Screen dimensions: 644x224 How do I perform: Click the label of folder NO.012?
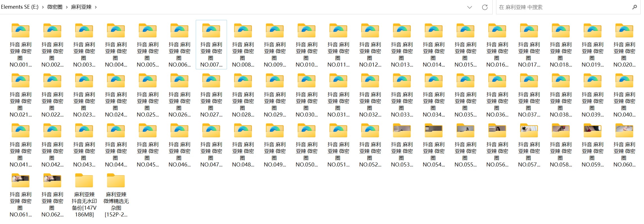(370, 54)
